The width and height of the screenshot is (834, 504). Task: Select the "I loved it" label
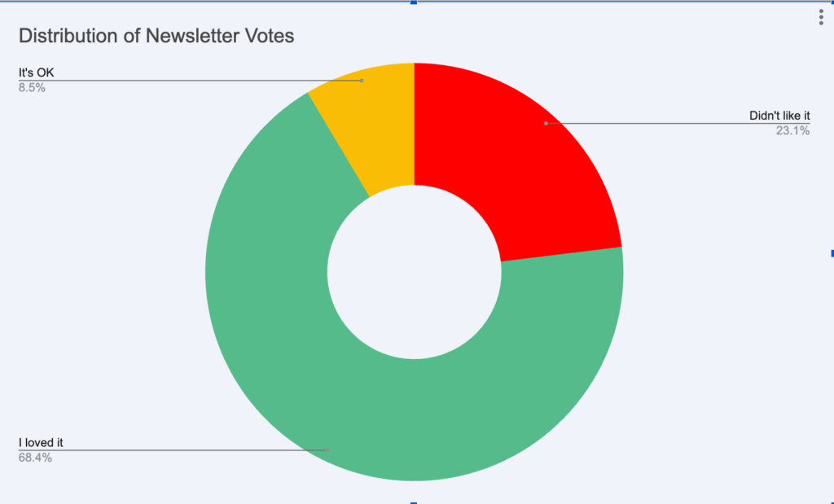(x=41, y=442)
